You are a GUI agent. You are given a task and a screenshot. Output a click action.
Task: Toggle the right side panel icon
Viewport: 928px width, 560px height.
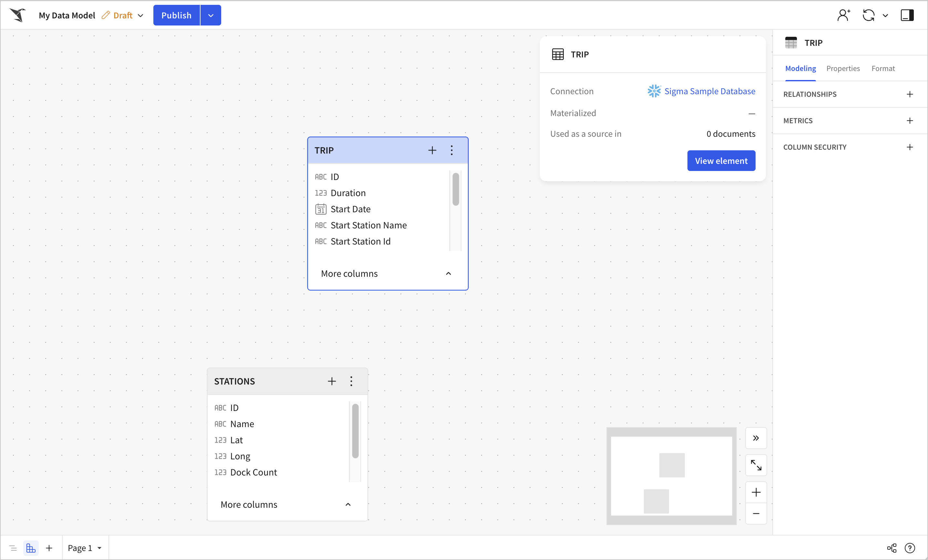pos(907,15)
